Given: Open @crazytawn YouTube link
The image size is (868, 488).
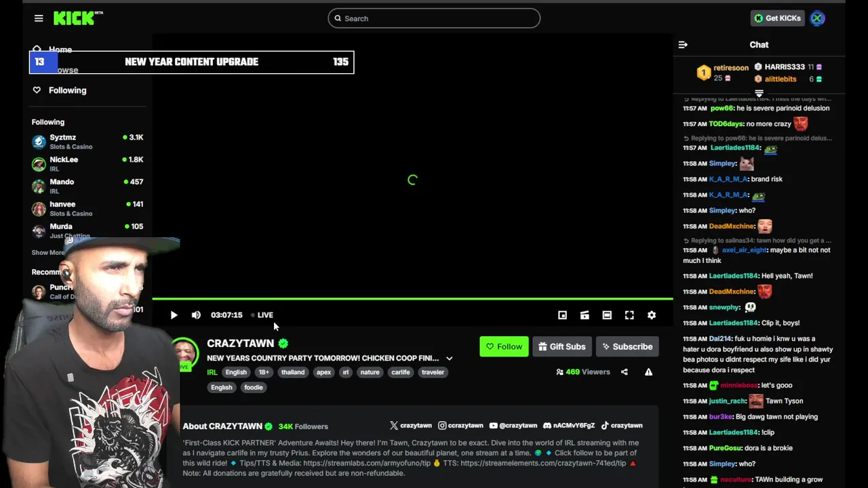Looking at the screenshot, I should click(513, 426).
